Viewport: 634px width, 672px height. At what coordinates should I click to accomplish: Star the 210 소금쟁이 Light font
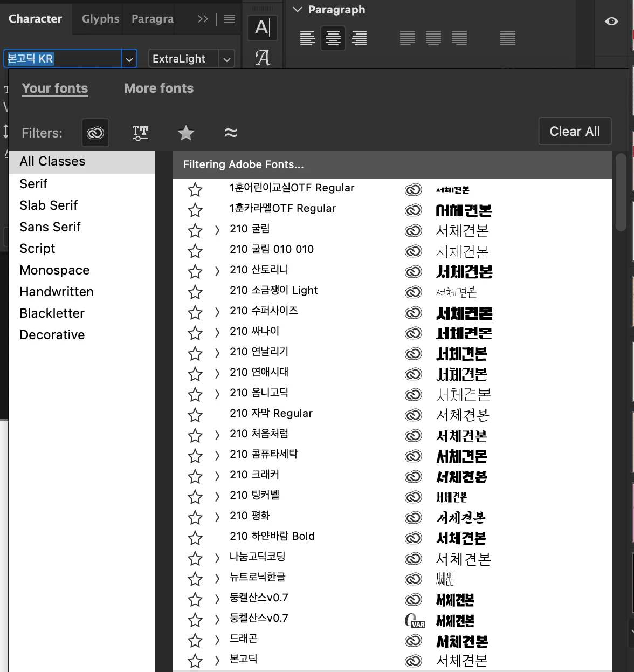195,292
